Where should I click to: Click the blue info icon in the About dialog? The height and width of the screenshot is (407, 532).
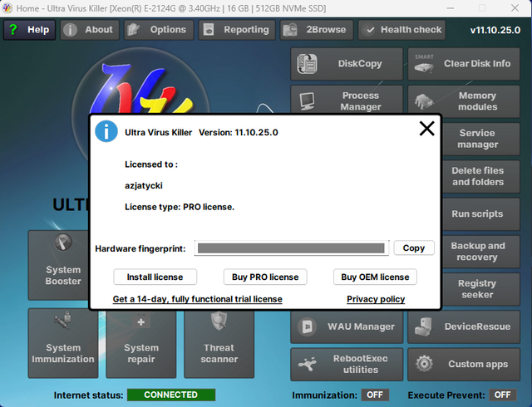(106, 131)
